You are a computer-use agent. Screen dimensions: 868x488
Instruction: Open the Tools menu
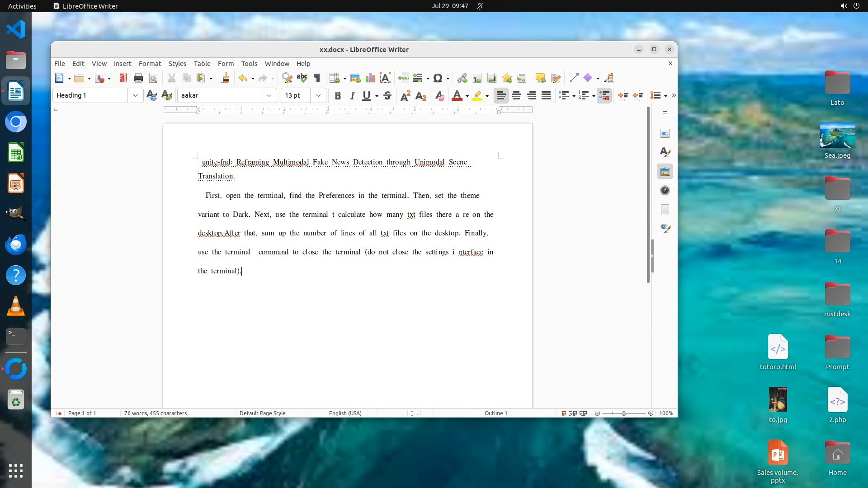click(x=249, y=63)
